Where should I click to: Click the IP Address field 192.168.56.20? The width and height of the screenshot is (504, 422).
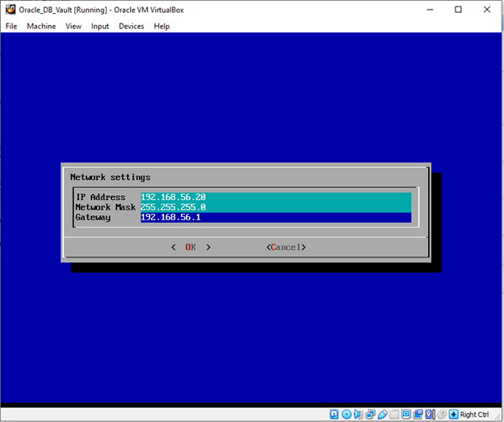[x=275, y=197]
